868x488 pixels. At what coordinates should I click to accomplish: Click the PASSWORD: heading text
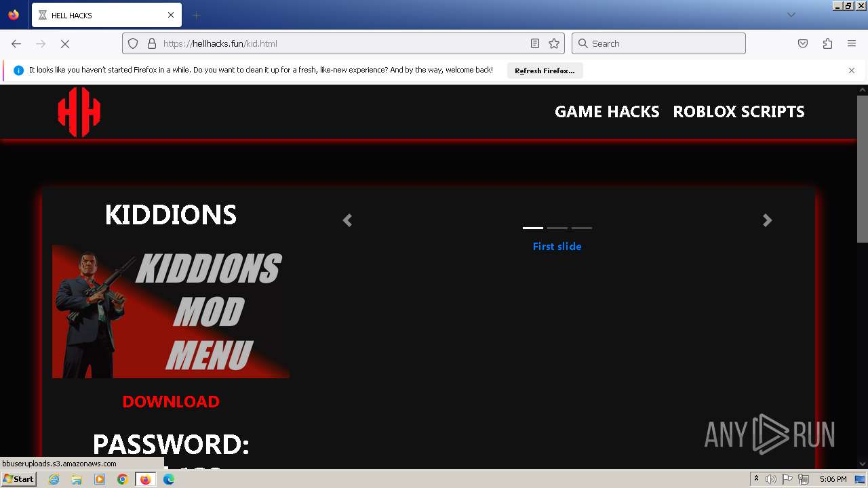click(x=171, y=445)
